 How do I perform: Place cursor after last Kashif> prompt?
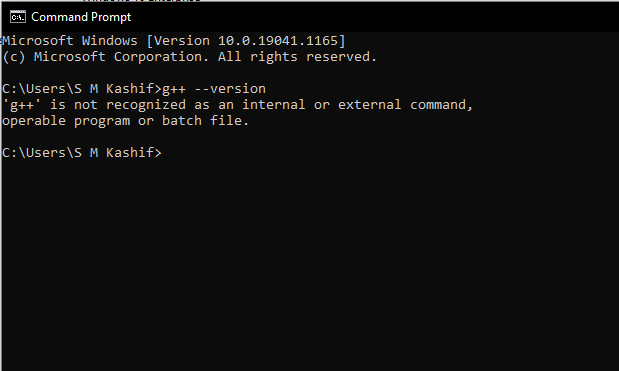click(x=165, y=153)
